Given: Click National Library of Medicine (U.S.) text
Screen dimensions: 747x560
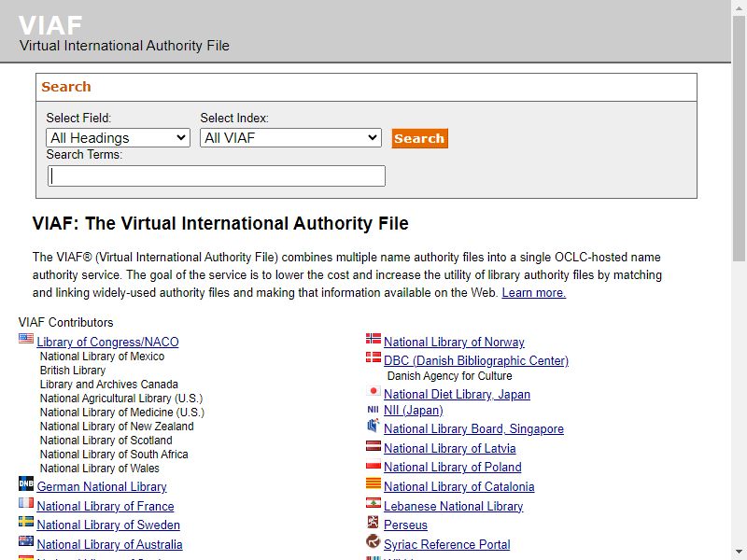Looking at the screenshot, I should coord(122,412).
